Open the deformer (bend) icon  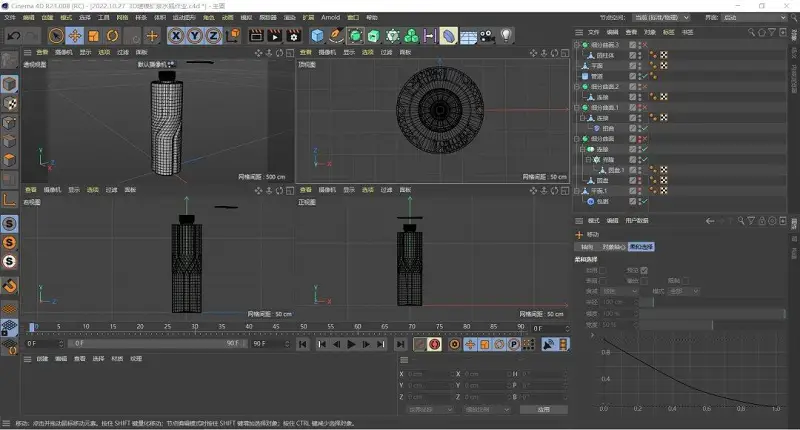point(448,36)
